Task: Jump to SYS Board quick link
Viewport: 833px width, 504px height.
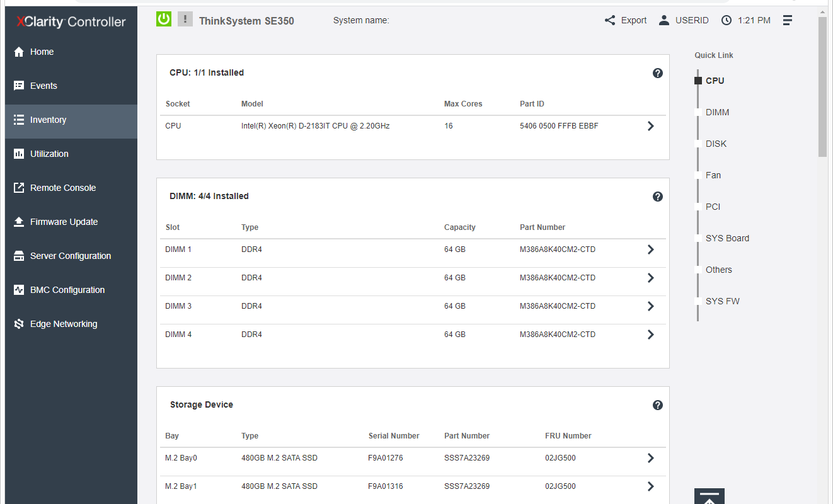Action: [x=727, y=238]
